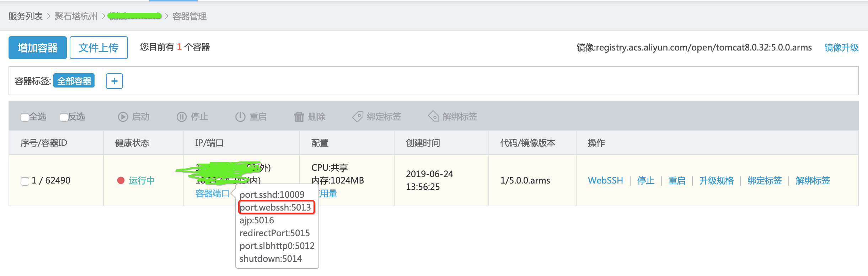Screen dimensions: 868x276
Task: Select the 全部容器 tag filter
Action: tap(74, 81)
